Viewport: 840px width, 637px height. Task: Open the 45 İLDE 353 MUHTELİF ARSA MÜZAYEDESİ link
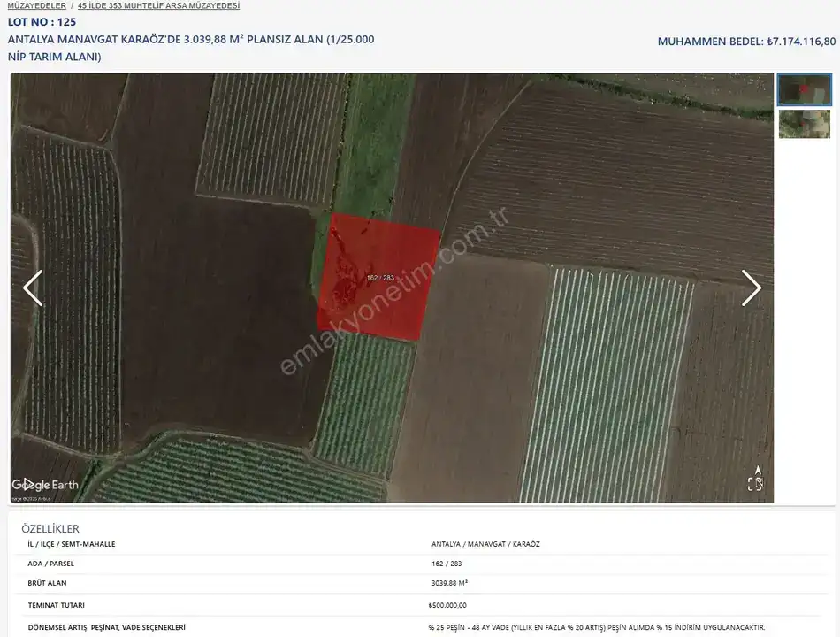158,5
